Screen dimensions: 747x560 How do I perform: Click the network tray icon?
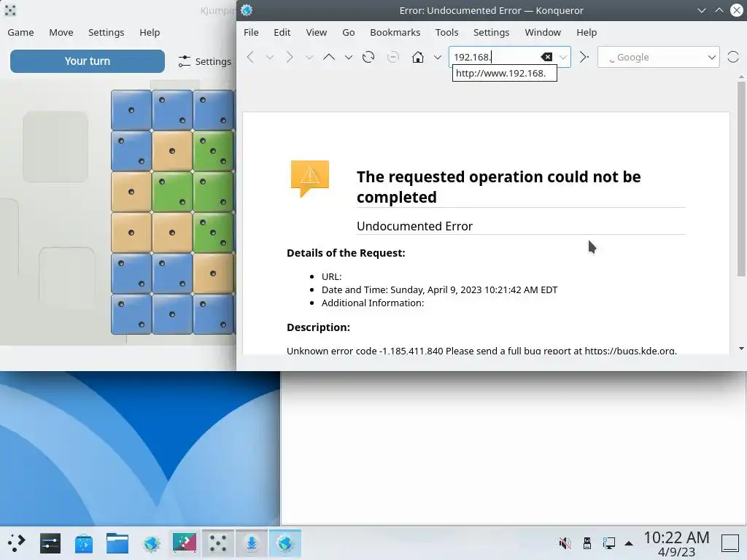pyautogui.click(x=609, y=542)
